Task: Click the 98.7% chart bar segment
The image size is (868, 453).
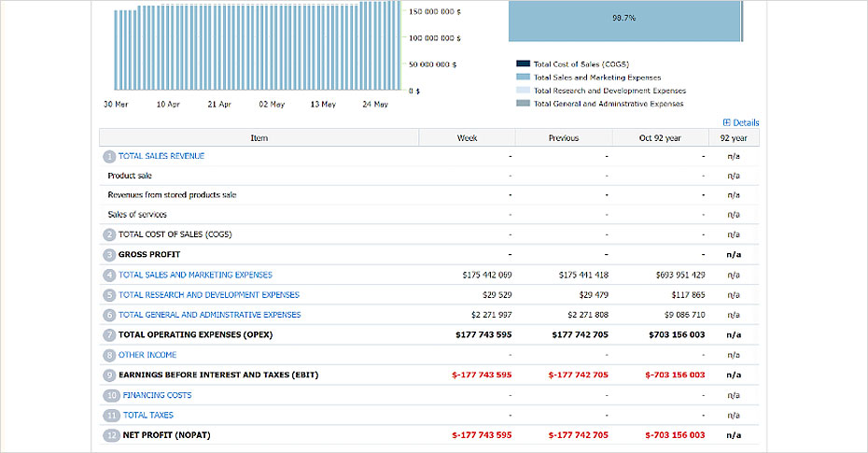Action: tap(623, 21)
